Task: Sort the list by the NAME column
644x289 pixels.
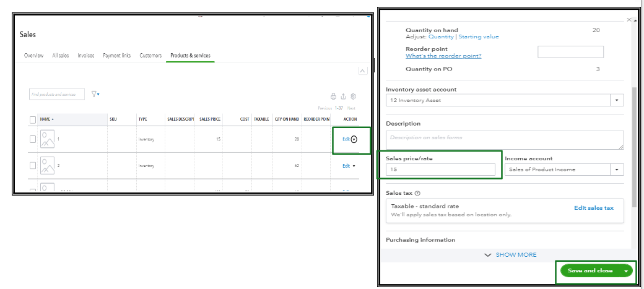Action: (47, 119)
